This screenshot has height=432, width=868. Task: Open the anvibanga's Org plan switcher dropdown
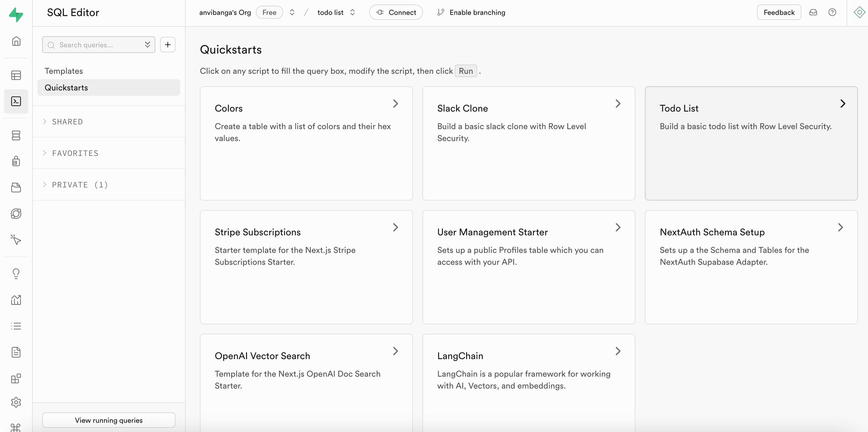point(292,12)
